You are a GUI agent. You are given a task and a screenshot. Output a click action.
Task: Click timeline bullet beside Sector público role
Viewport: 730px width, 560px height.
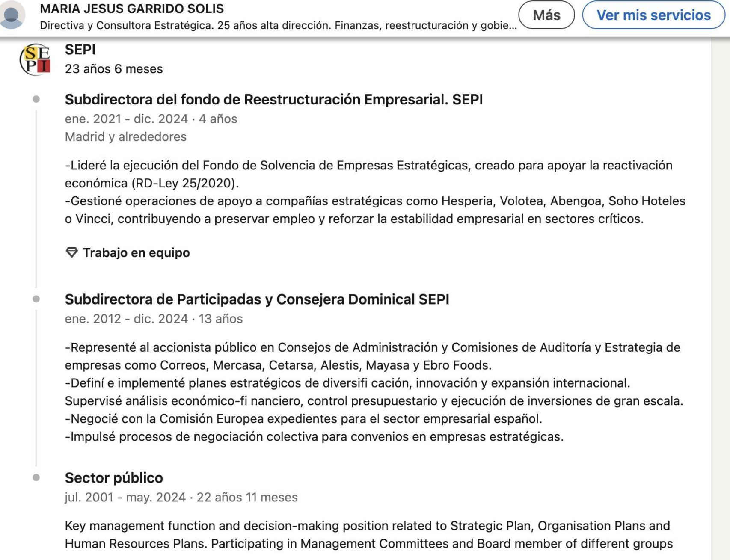coord(36,477)
